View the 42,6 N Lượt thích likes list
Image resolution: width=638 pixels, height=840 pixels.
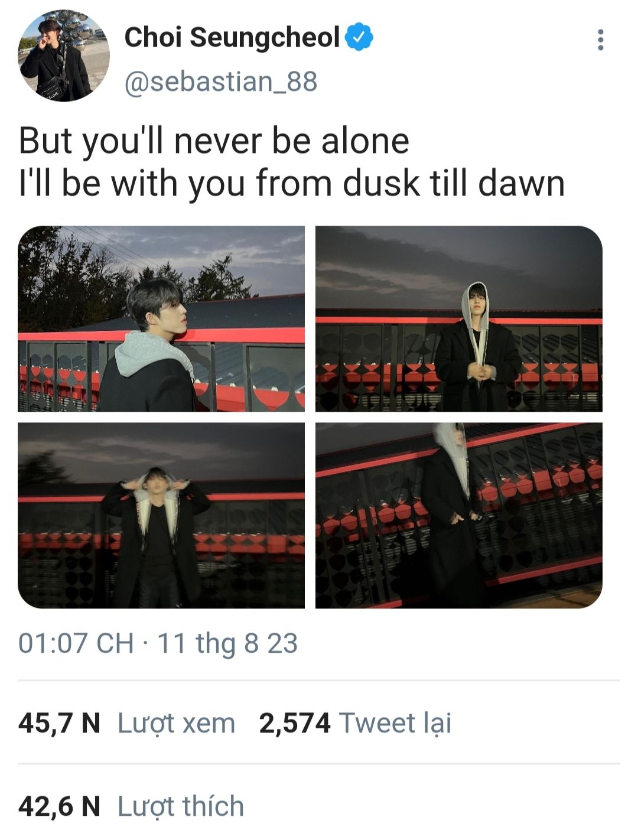point(131,806)
